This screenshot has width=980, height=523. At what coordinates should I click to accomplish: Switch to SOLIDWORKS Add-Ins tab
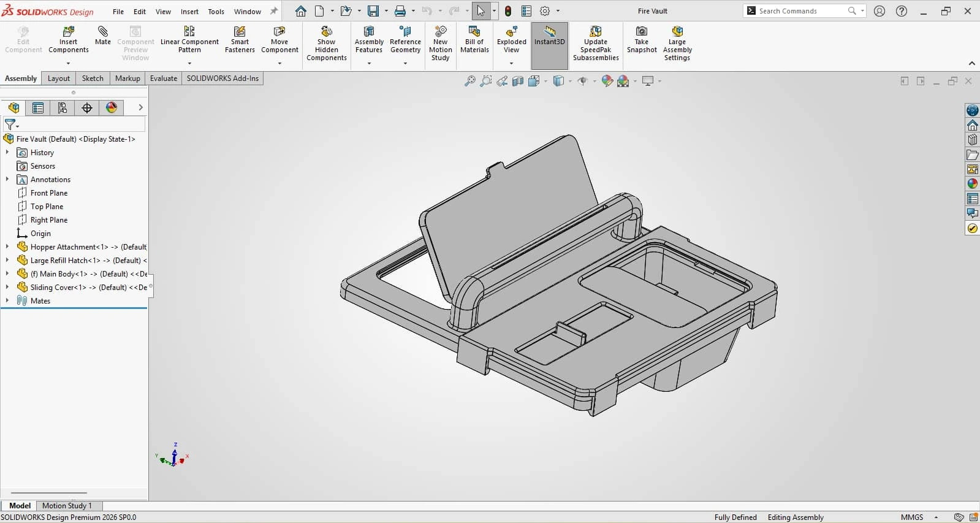tap(222, 78)
